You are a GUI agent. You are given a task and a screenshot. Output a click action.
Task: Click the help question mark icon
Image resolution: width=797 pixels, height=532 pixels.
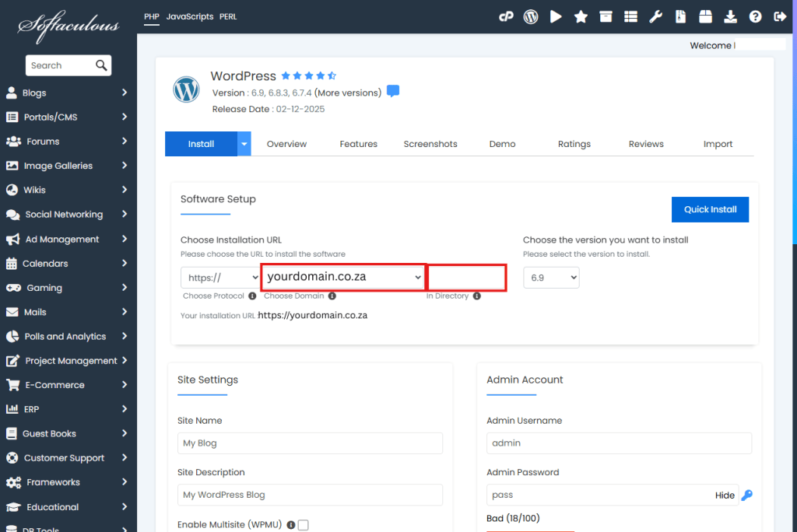[x=755, y=16]
